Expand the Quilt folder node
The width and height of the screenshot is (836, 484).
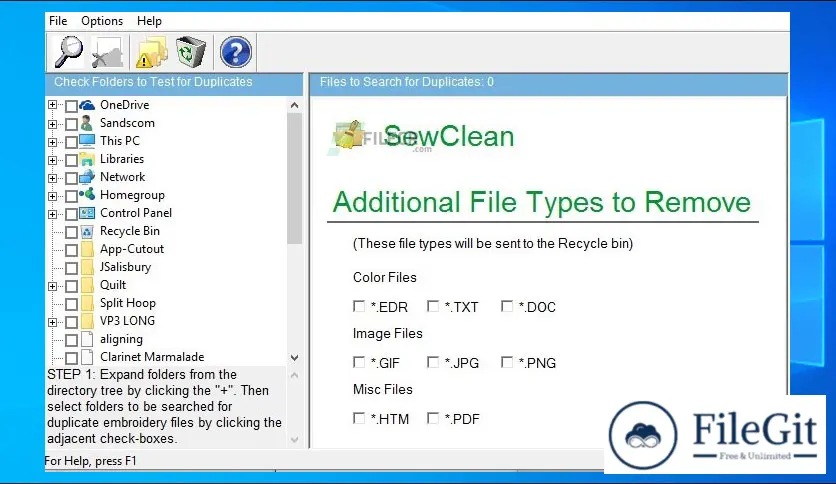pyautogui.click(x=52, y=286)
